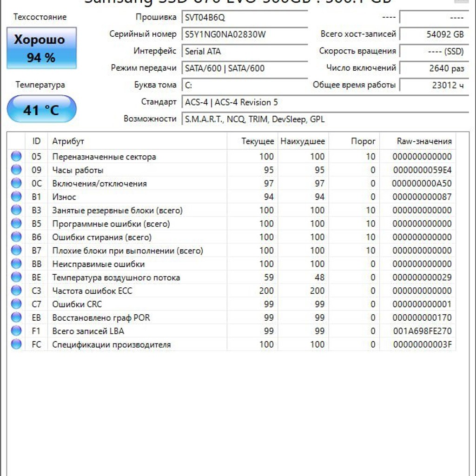Click current value 59 in BE row

point(269,277)
